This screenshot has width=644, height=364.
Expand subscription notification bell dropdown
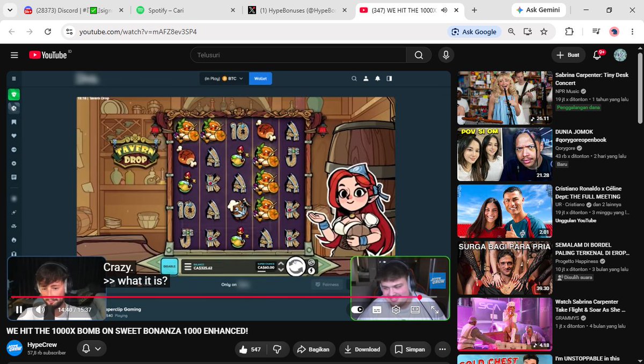click(x=91, y=349)
